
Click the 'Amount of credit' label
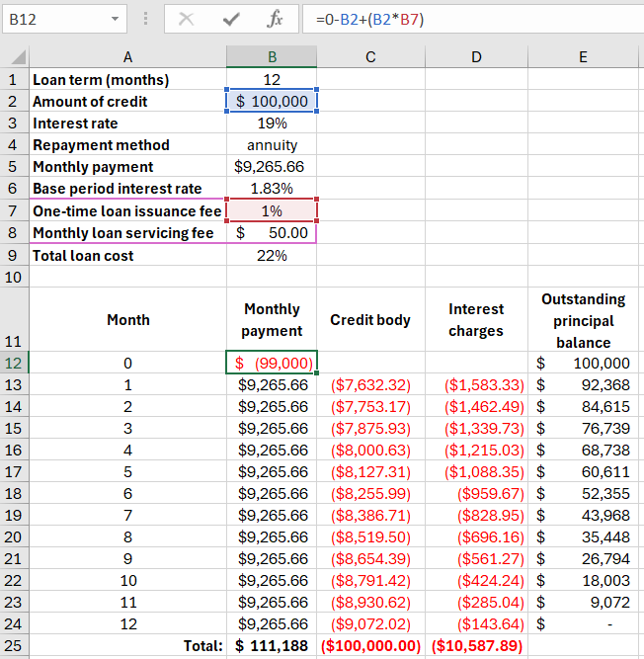coord(90,102)
